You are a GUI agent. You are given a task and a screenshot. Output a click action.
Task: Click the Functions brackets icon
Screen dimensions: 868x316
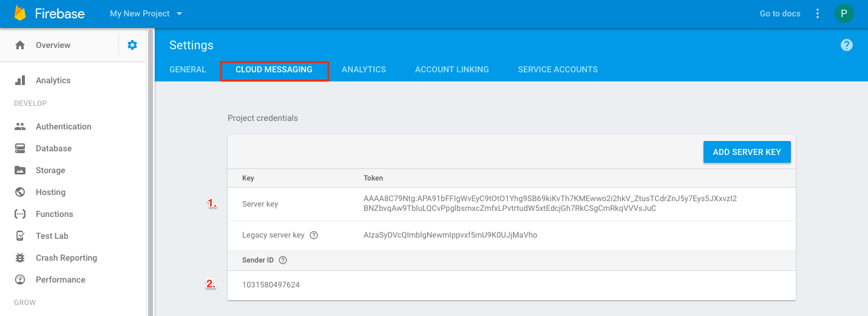coord(20,214)
